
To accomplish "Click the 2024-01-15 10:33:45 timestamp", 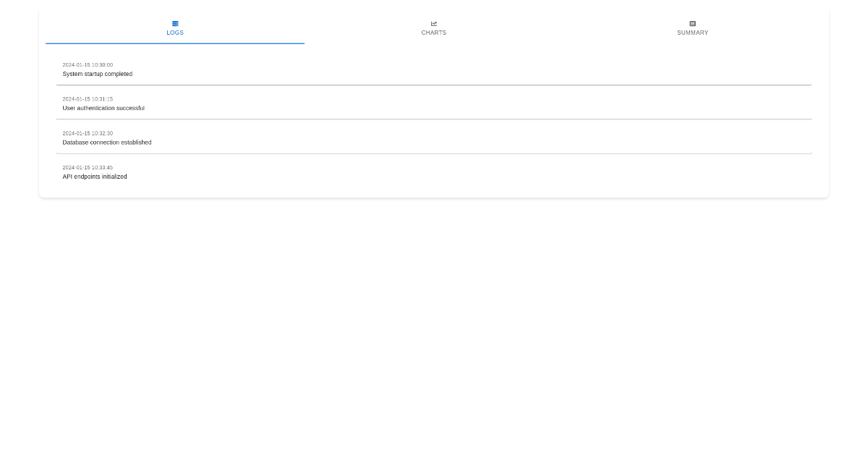I will pyautogui.click(x=88, y=167).
